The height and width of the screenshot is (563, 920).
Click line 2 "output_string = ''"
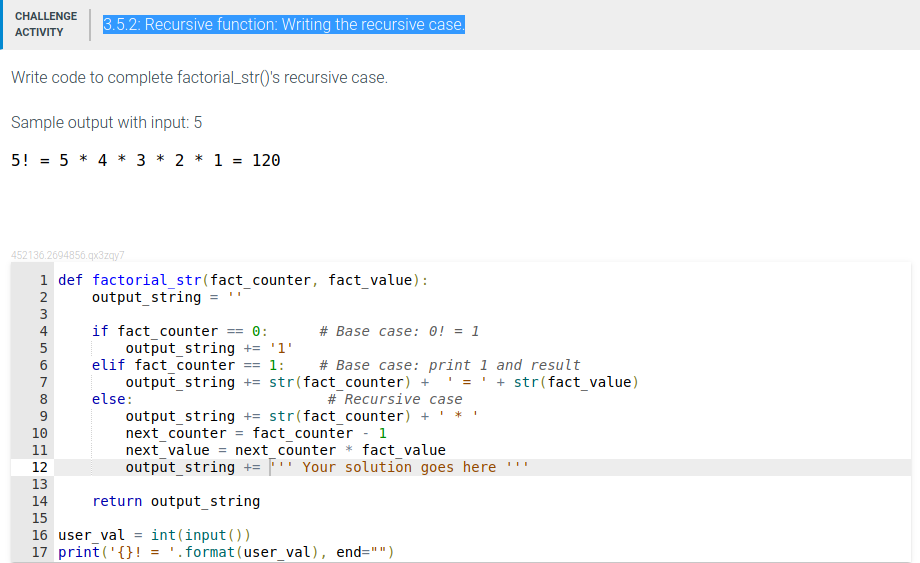point(167,297)
